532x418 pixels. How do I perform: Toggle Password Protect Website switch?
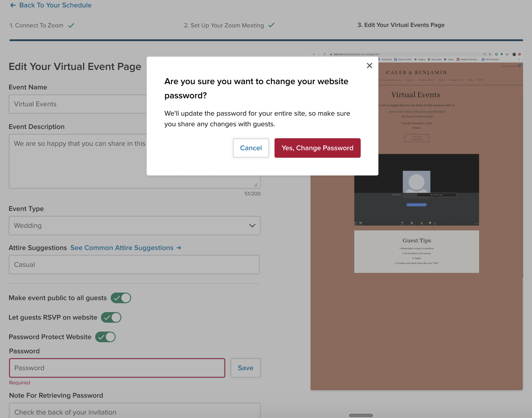click(x=105, y=337)
